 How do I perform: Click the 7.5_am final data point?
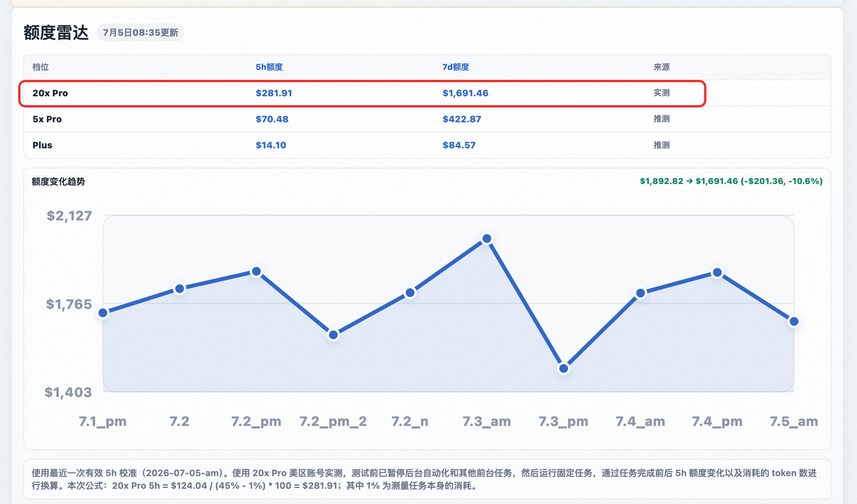tap(794, 322)
